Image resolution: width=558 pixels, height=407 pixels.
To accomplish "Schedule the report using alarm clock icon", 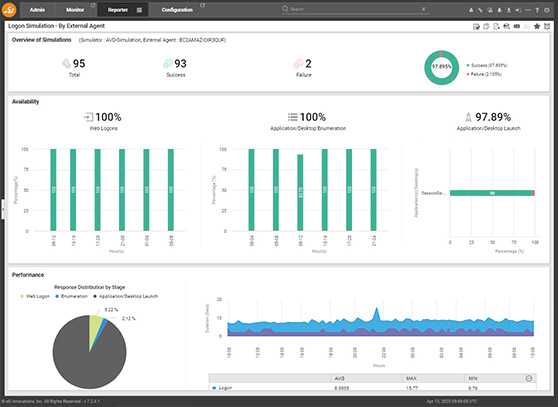I will pos(547,26).
